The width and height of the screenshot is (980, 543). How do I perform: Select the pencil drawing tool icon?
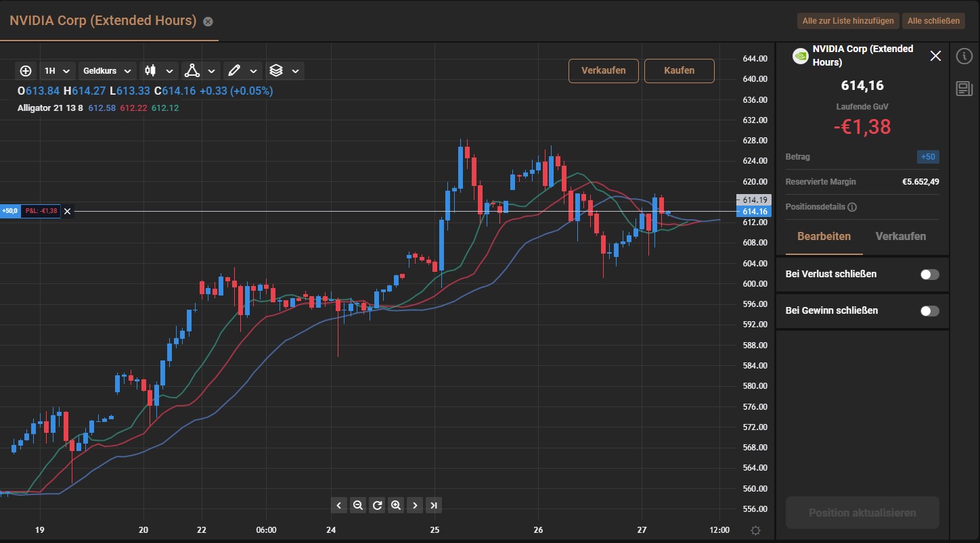(234, 70)
